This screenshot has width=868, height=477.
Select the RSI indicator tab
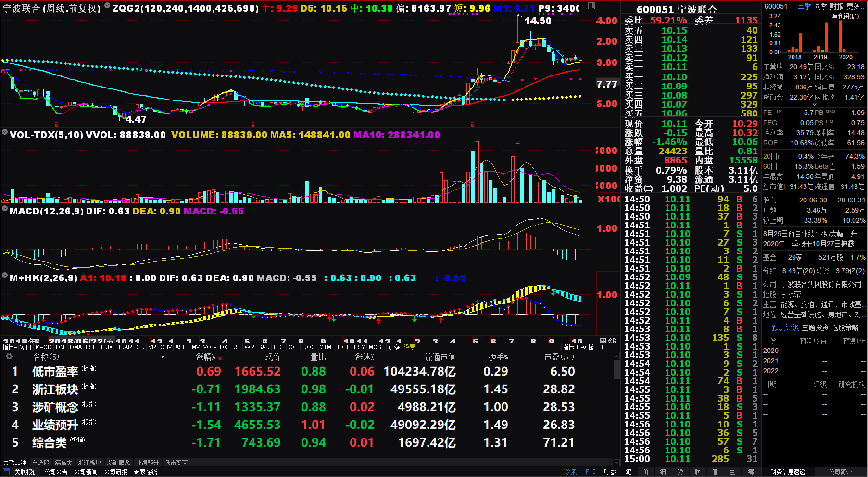236,347
